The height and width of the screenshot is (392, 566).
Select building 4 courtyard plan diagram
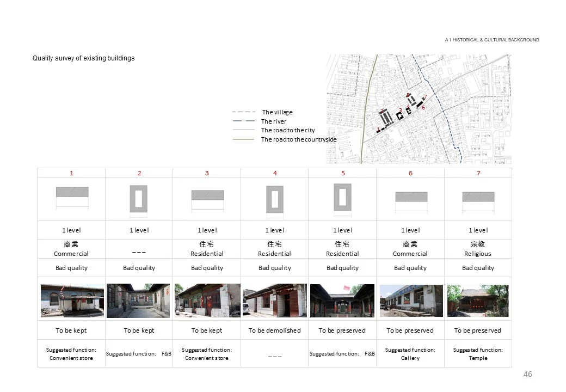point(275,201)
